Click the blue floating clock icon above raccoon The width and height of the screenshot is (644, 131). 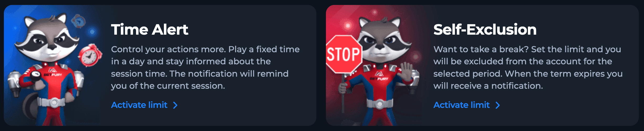click(79, 21)
